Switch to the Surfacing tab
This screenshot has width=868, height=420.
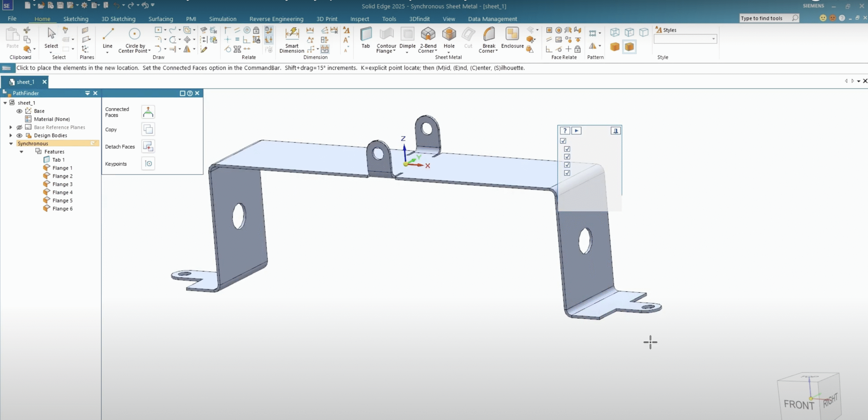click(160, 19)
